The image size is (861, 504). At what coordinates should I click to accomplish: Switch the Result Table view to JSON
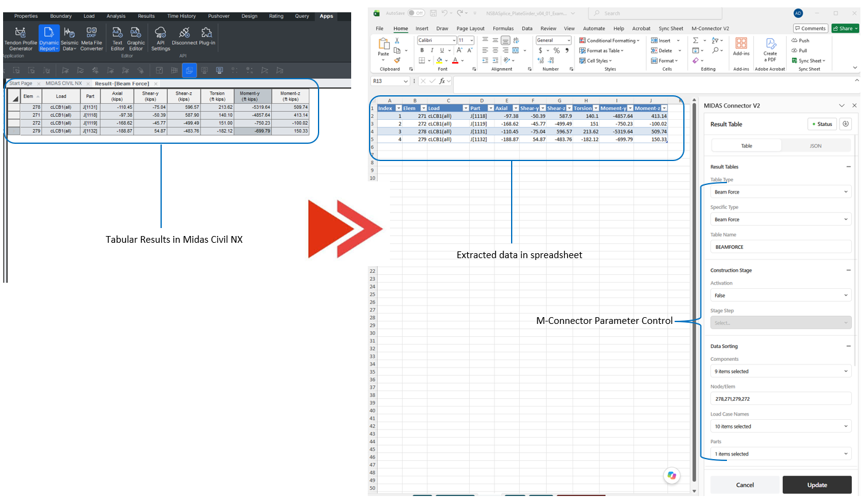(815, 146)
